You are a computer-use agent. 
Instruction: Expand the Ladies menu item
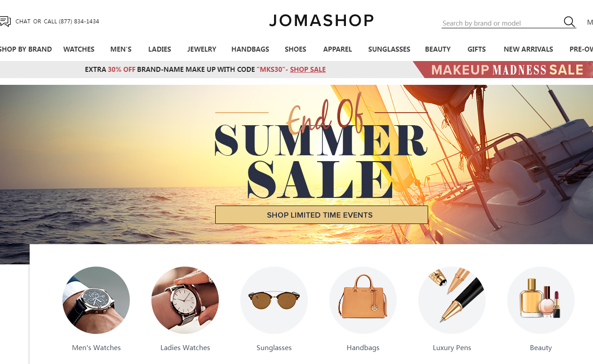[159, 49]
